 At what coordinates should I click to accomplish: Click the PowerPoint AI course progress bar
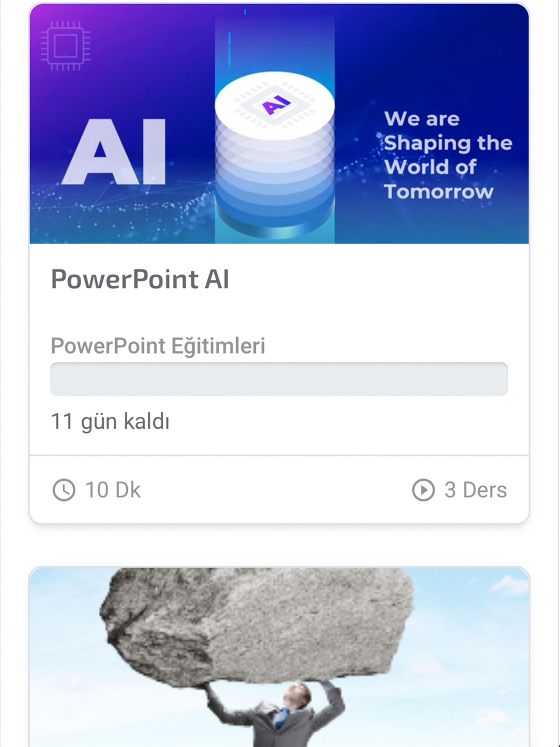coord(279,379)
